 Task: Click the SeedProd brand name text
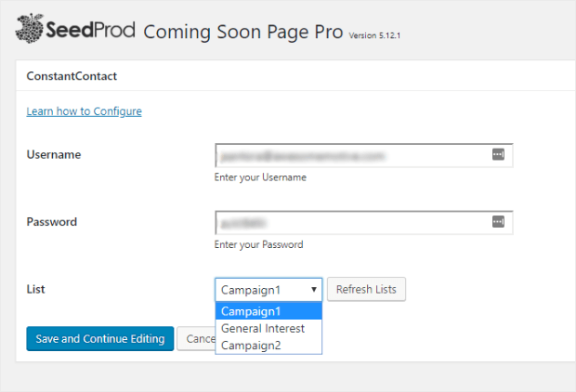[90, 30]
